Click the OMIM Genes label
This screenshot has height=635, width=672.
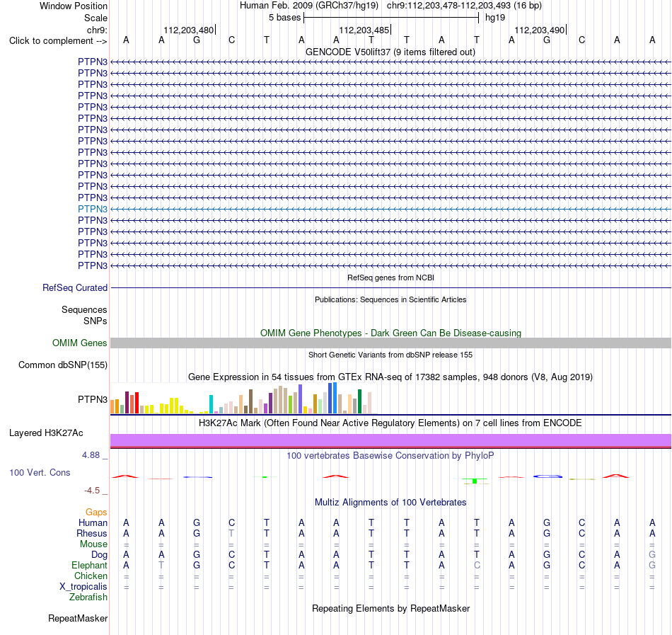[x=79, y=343]
